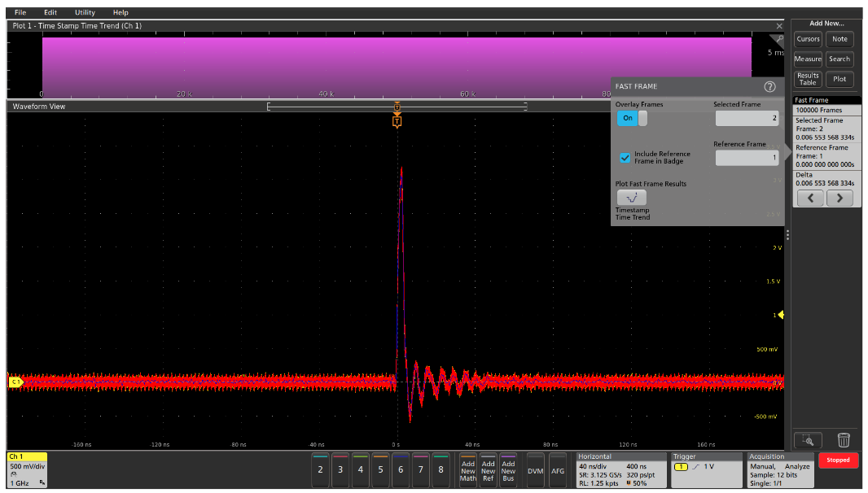
Task: Click the zoom magnifier box icon
Action: point(808,440)
